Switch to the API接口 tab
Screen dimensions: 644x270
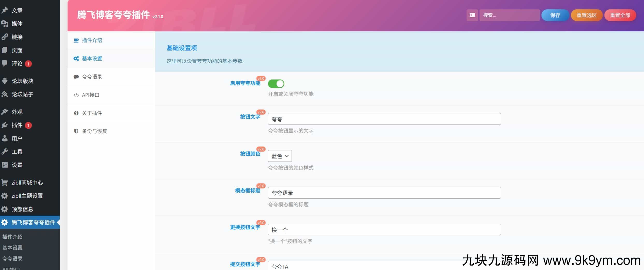click(x=90, y=95)
